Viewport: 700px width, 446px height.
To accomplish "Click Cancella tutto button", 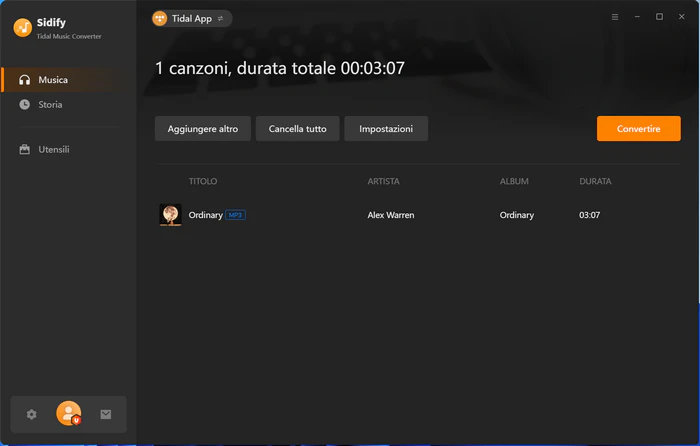I will pos(297,129).
